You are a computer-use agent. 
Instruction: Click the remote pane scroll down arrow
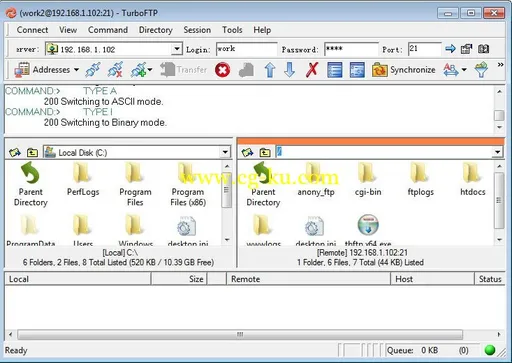499,239
